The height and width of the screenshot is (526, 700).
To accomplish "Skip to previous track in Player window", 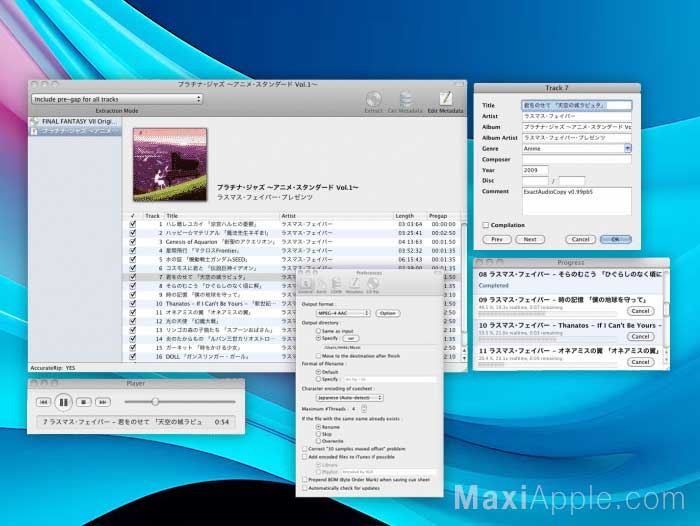I will click(x=43, y=402).
